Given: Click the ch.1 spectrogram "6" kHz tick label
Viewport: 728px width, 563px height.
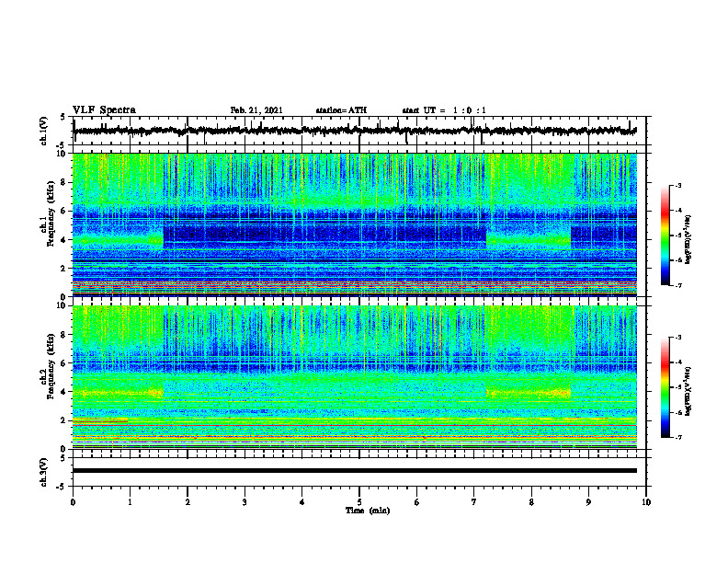Looking at the screenshot, I should coord(63,211).
